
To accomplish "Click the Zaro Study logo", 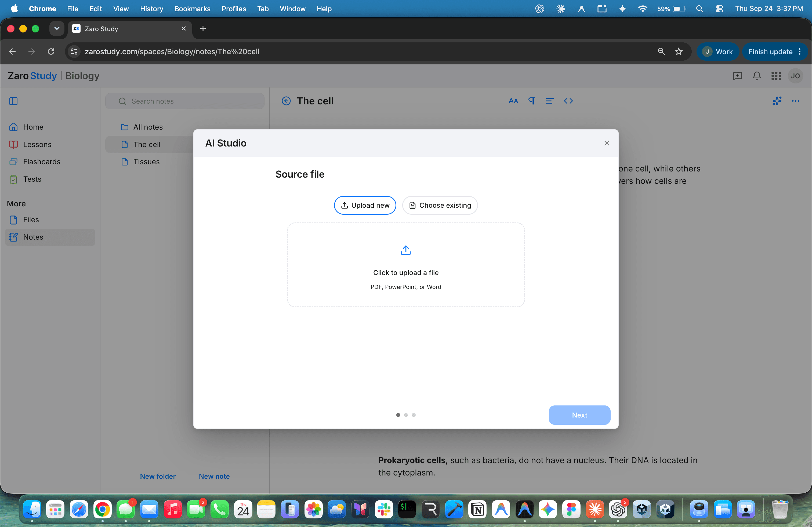I will [x=32, y=76].
